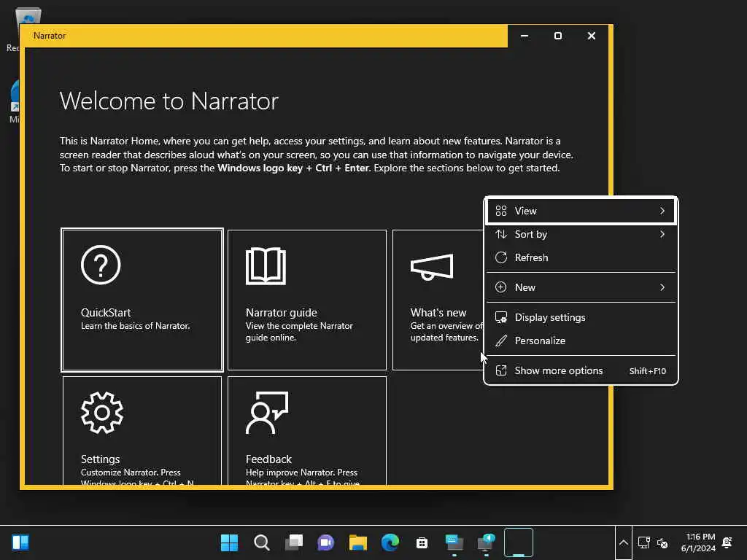Open the Settings gear icon in Narrator
747x560 pixels.
tap(102, 413)
